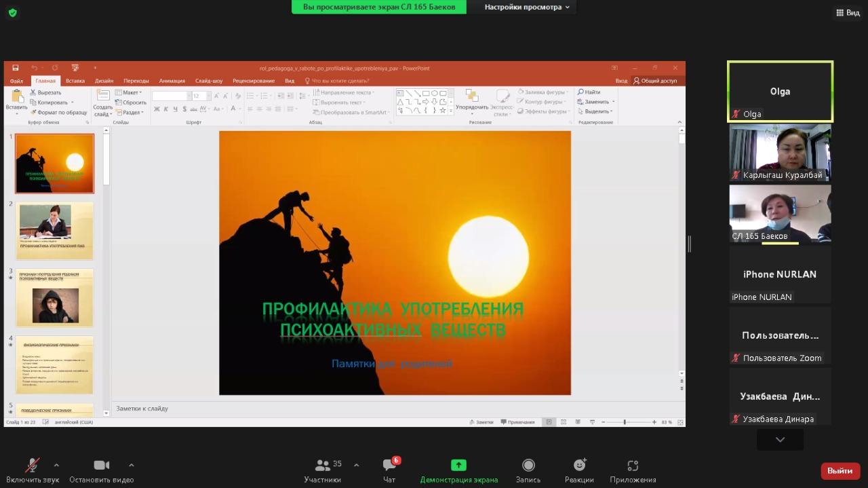Show more participants with down chevron

click(780, 440)
